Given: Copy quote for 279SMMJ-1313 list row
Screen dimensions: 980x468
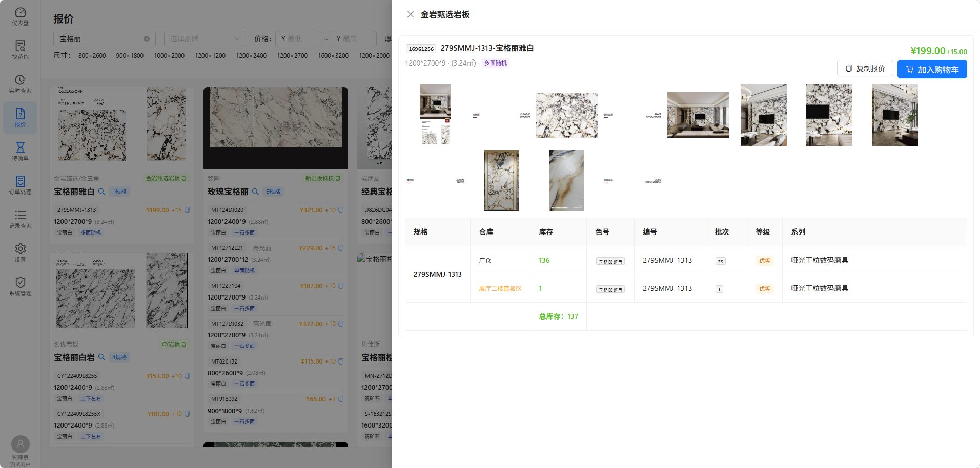Looking at the screenshot, I should (x=187, y=210).
